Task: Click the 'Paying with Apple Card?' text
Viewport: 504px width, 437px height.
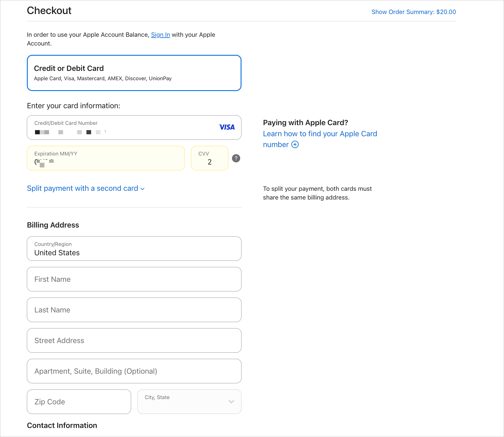Action: 305,123
